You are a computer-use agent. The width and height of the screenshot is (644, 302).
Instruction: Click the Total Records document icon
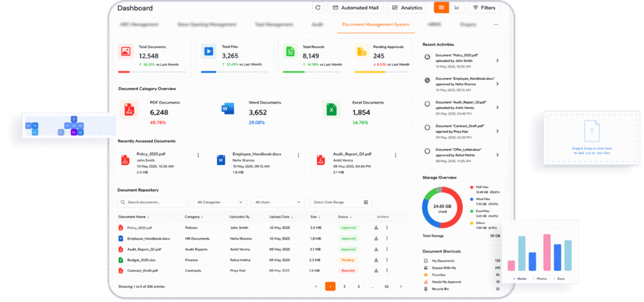click(291, 52)
